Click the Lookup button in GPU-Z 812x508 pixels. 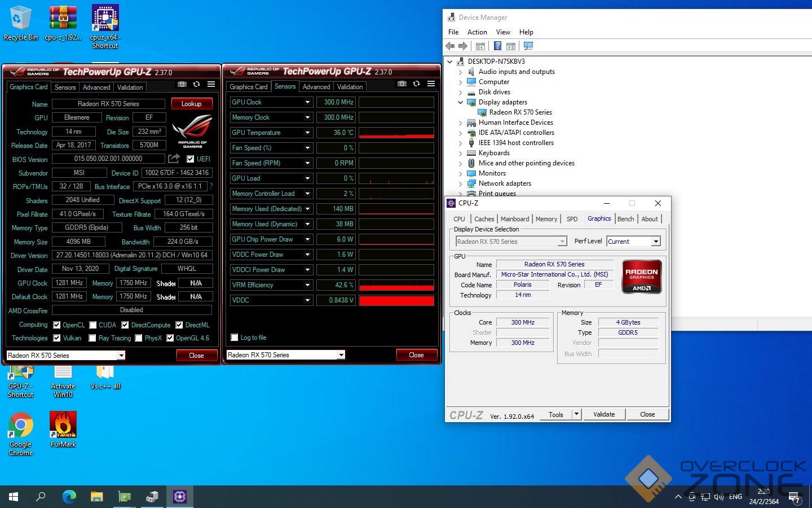pos(191,104)
